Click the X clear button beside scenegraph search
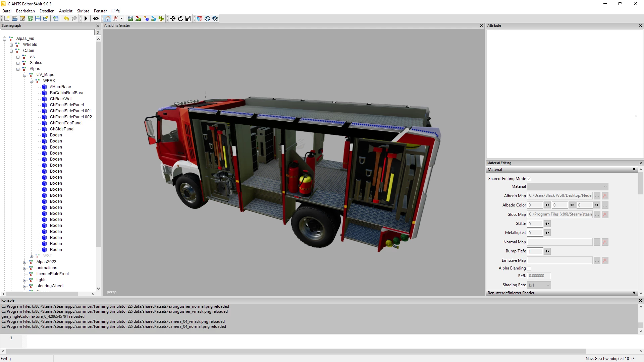The image size is (644, 362). [x=98, y=32]
